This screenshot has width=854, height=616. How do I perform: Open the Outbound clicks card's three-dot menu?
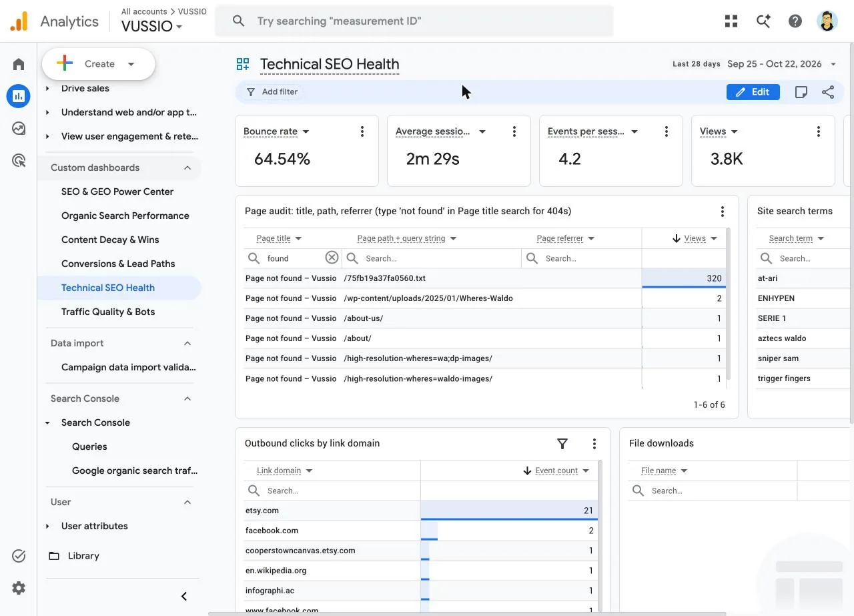tap(594, 444)
